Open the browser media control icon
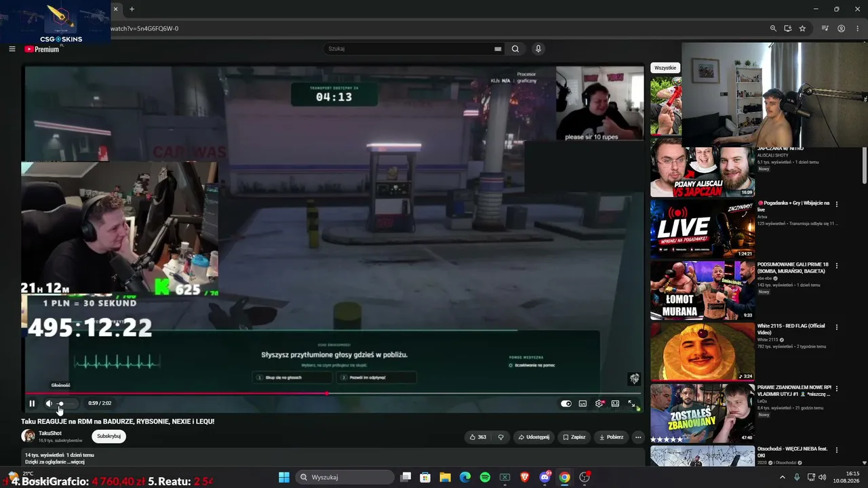This screenshot has height=488, width=868. point(825,28)
